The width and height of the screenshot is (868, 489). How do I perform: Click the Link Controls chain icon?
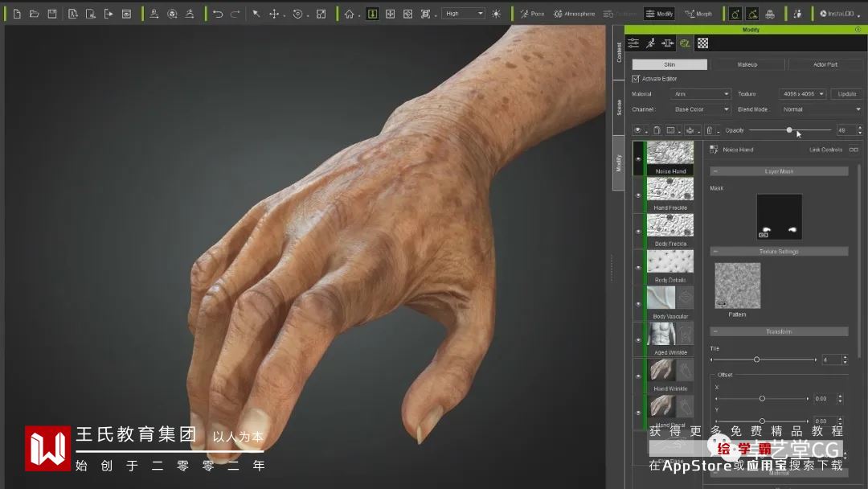854,150
